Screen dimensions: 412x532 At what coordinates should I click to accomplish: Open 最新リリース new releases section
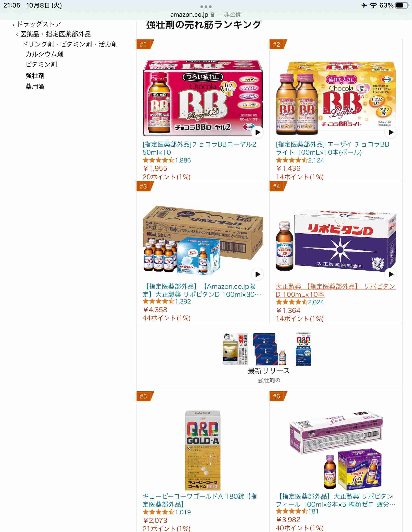click(x=269, y=371)
